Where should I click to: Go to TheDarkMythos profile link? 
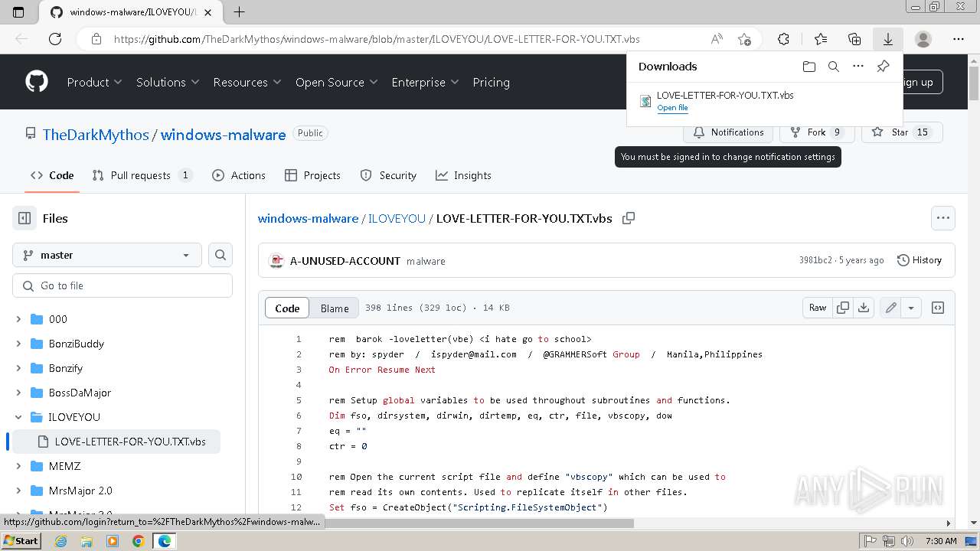pyautogui.click(x=96, y=135)
